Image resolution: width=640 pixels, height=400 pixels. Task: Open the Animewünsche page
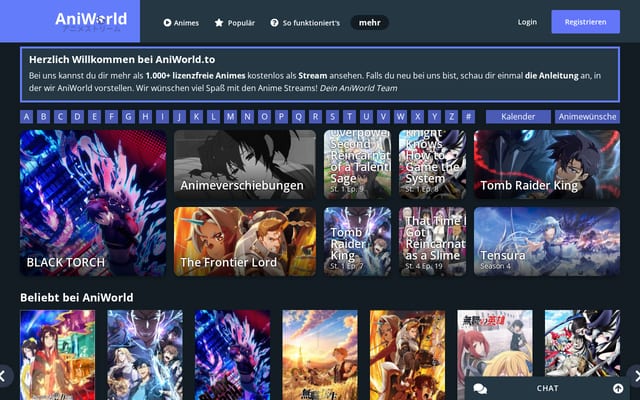click(x=587, y=117)
